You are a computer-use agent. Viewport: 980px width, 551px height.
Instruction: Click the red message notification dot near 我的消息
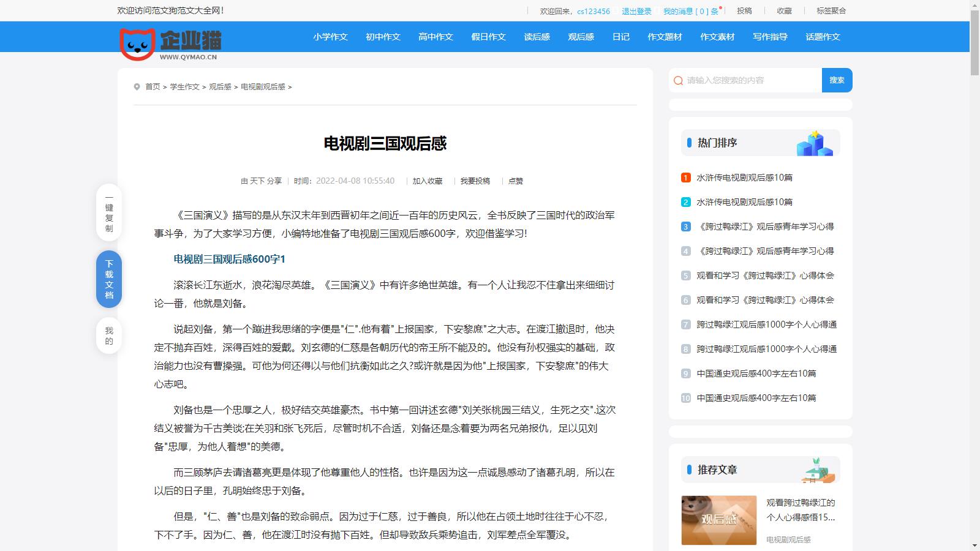(x=722, y=6)
